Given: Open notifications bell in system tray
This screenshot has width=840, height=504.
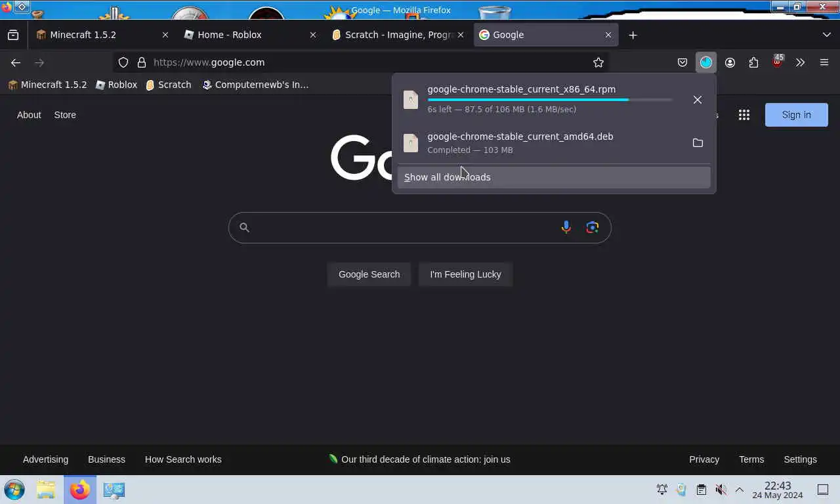Looking at the screenshot, I should (662, 490).
